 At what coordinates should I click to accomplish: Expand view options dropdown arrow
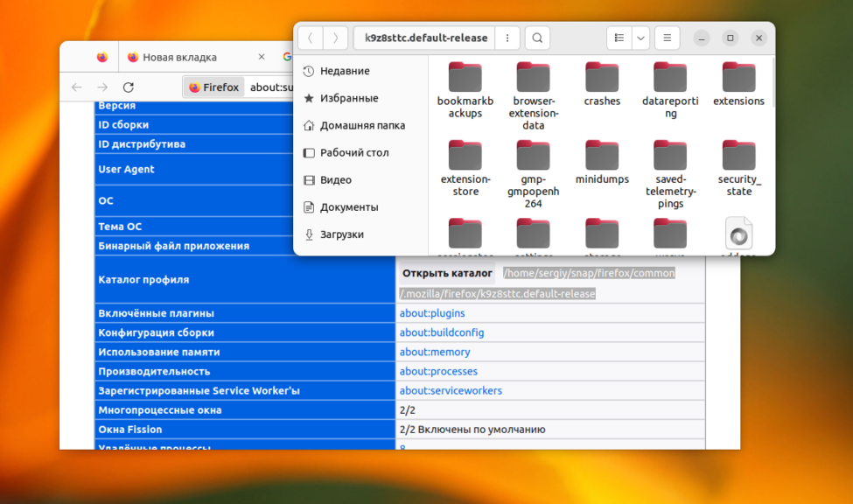[640, 38]
